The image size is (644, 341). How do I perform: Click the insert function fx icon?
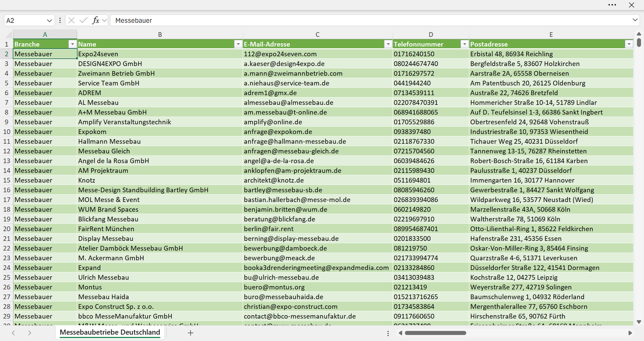pyautogui.click(x=96, y=20)
